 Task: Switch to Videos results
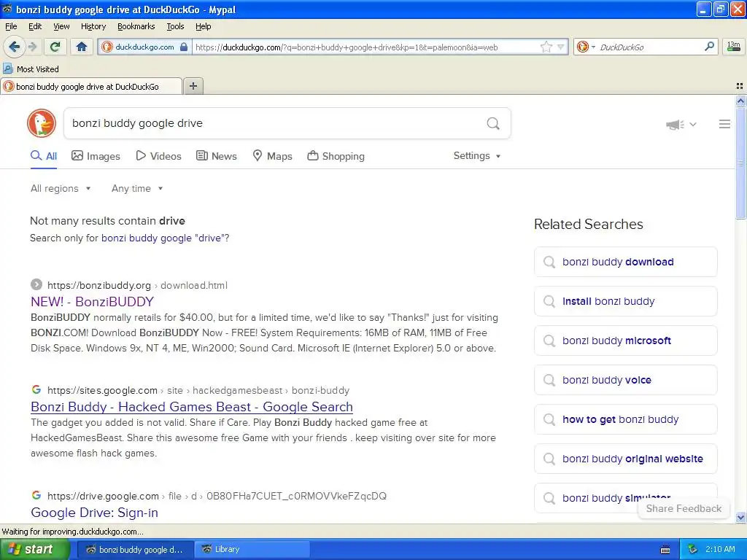pos(158,156)
